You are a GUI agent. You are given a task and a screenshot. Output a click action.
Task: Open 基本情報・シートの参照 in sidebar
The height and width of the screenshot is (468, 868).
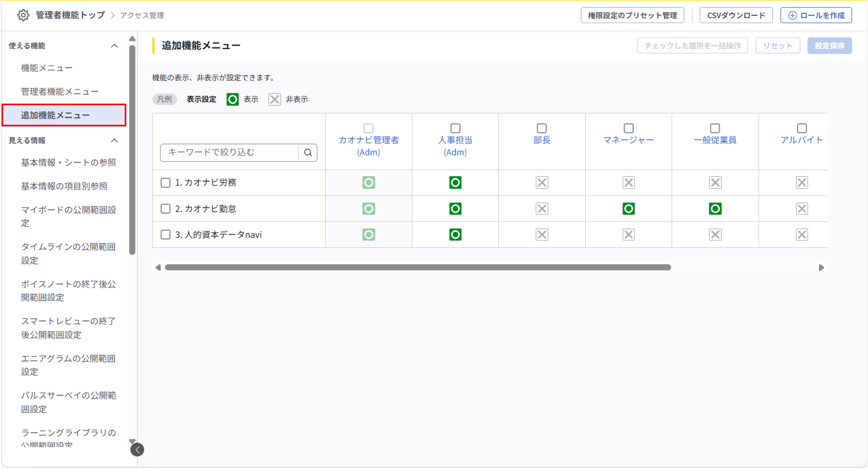[68, 162]
